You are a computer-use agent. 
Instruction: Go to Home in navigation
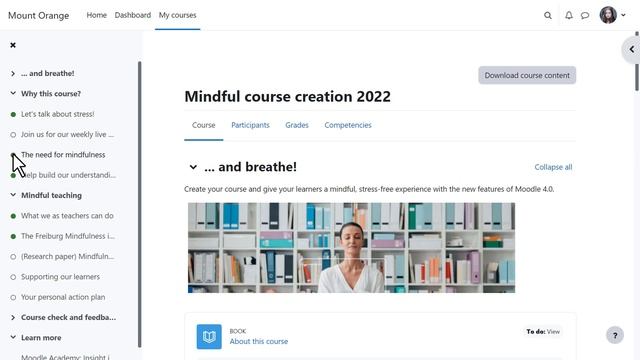(96, 15)
